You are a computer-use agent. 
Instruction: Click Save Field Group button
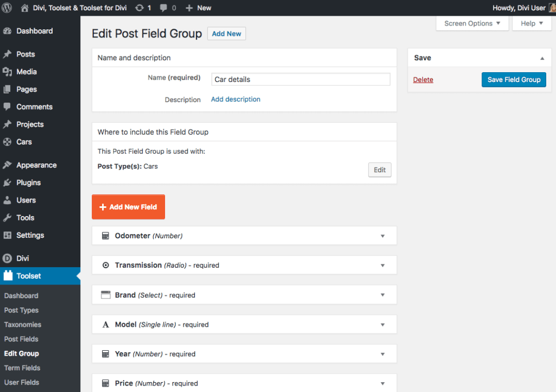[x=514, y=80]
